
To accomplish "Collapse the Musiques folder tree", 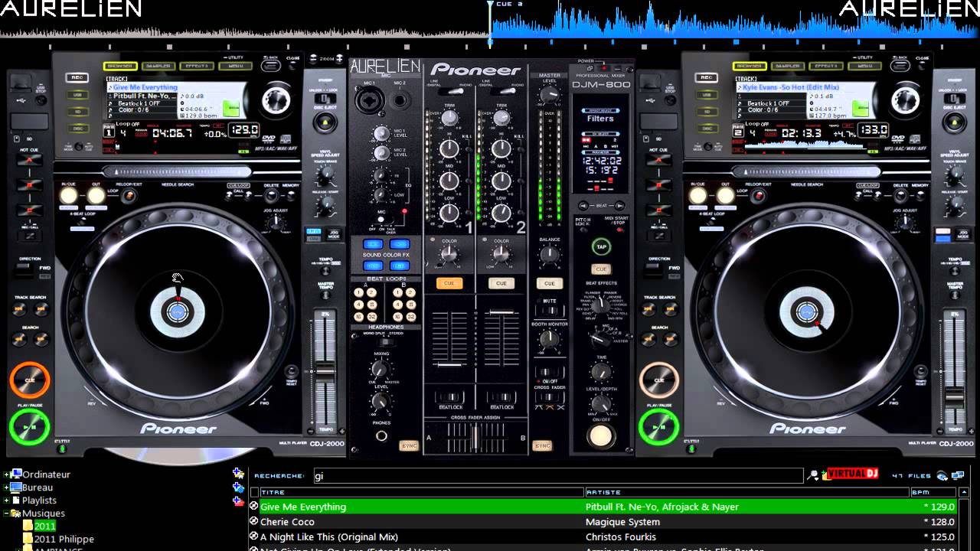I will click(6, 514).
